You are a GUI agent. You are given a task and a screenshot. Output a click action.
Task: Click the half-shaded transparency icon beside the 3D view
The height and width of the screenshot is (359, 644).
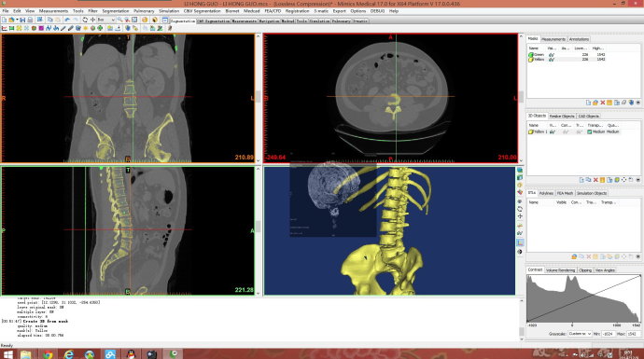pos(520,252)
